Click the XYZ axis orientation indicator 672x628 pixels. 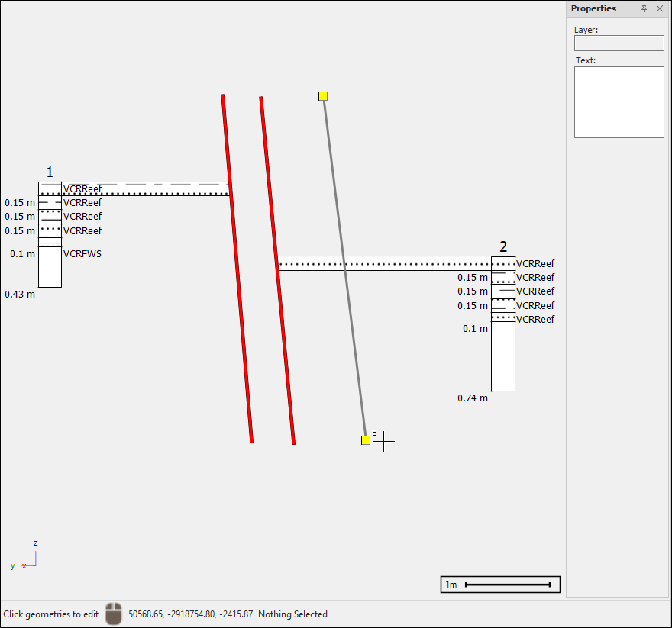(x=27, y=559)
